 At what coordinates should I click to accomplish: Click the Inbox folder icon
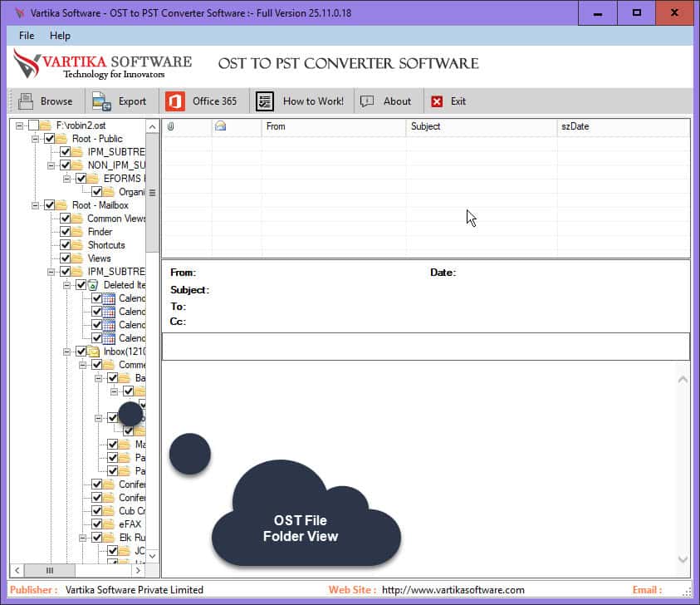point(93,352)
